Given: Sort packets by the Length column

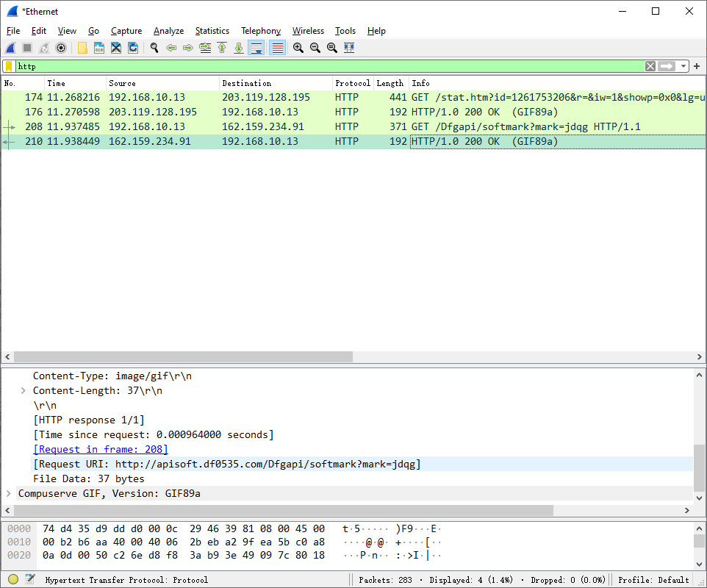Looking at the screenshot, I should point(391,83).
